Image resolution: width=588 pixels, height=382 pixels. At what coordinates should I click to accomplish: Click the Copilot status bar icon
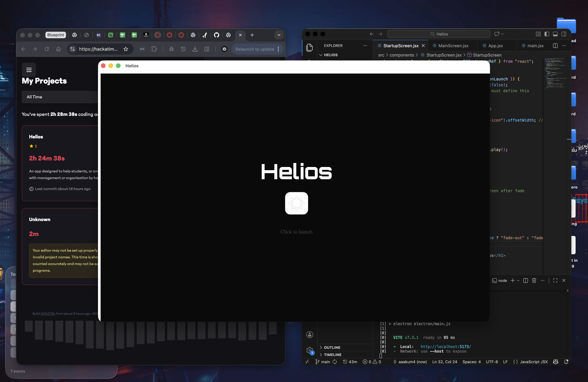556,362
